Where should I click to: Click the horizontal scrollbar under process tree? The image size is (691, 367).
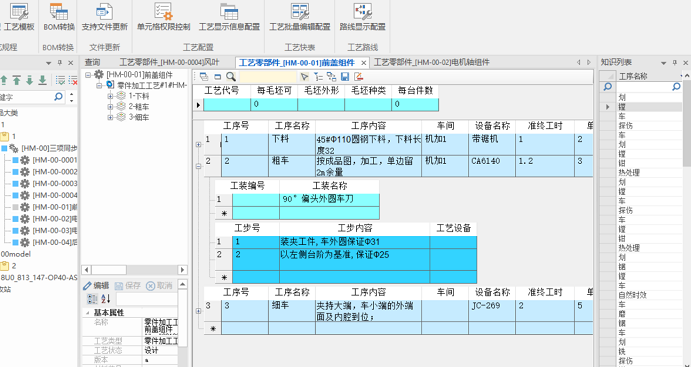point(134,270)
